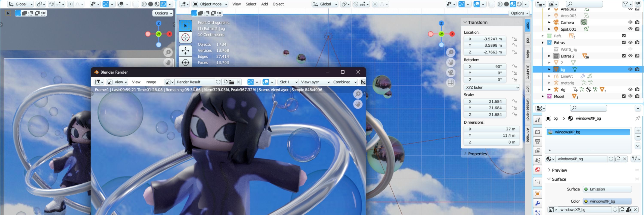The width and height of the screenshot is (644, 215).
Task: Click the blue Z axis on main viewport gizmo
Action: pyautogui.click(x=441, y=23)
